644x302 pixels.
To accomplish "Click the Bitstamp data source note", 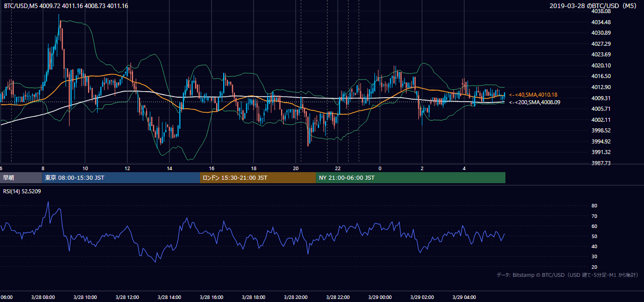I will click(567, 275).
